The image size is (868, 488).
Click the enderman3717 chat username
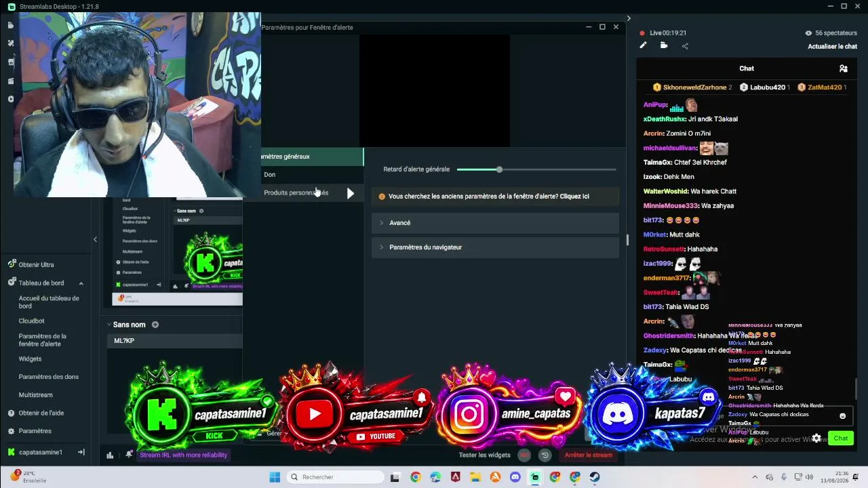click(x=667, y=279)
